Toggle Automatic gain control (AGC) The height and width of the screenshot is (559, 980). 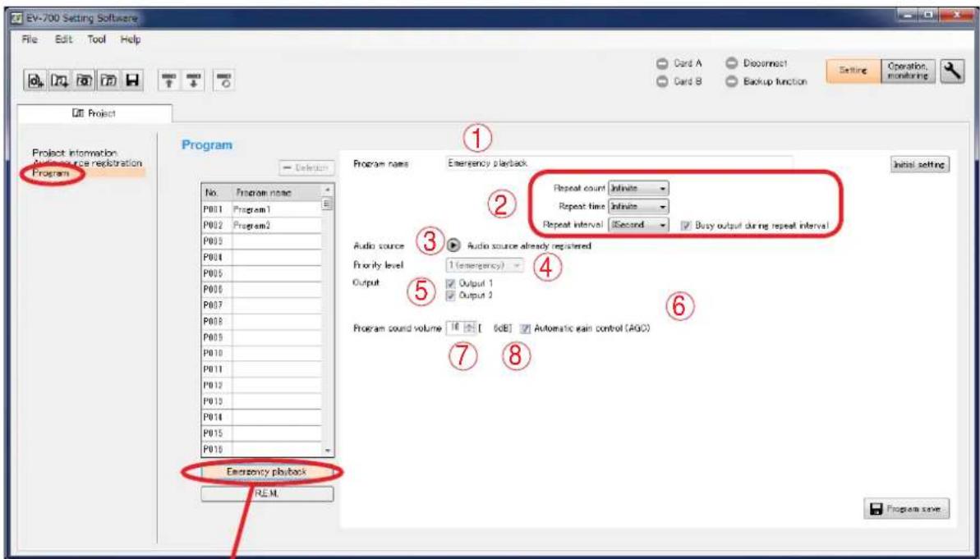527,328
